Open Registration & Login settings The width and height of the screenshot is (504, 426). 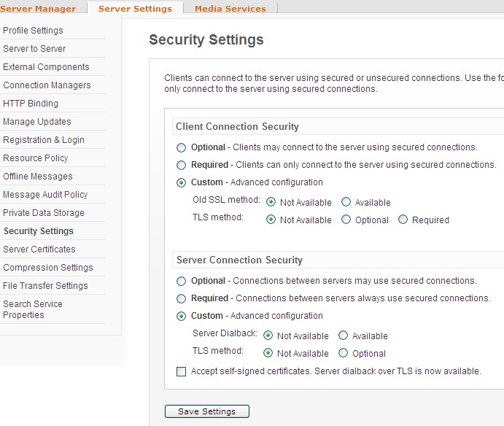[x=43, y=140]
